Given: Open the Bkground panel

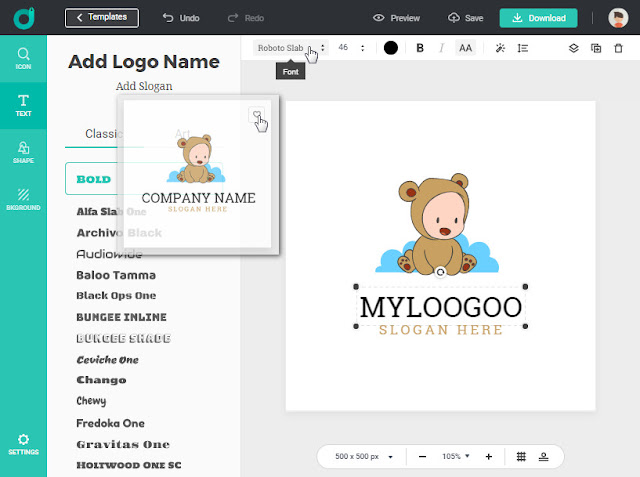Looking at the screenshot, I should (x=23, y=200).
